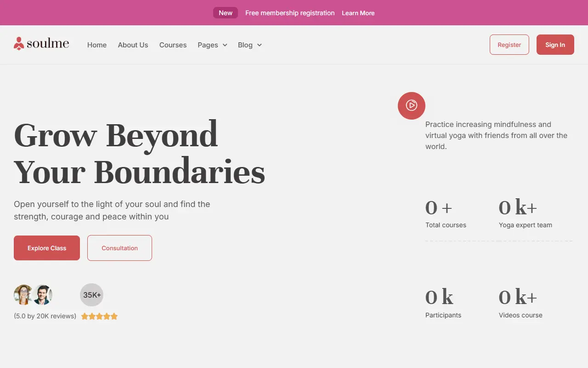Expand the Pages dropdown chevron
Viewport: 588px width, 368px height.
pyautogui.click(x=225, y=45)
